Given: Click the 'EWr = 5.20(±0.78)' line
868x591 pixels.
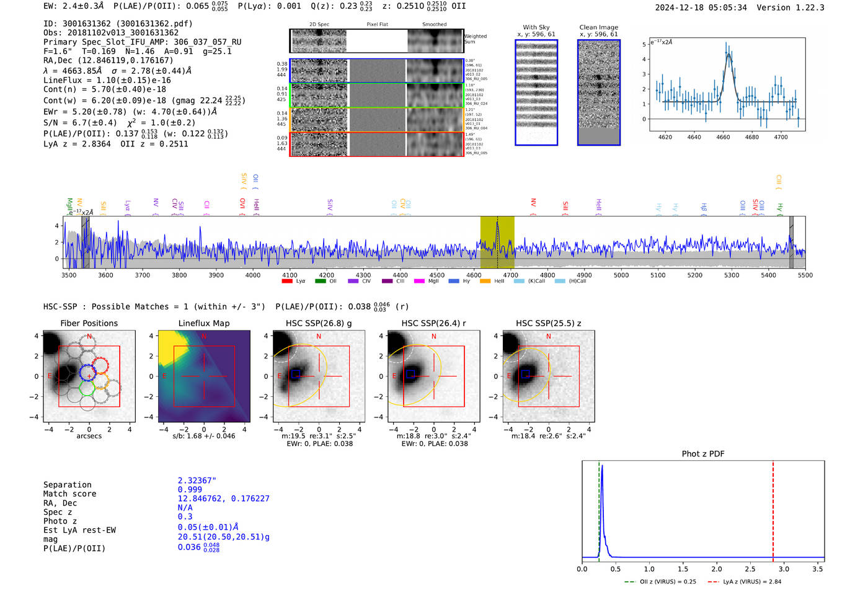Looking at the screenshot, I should [x=130, y=112].
